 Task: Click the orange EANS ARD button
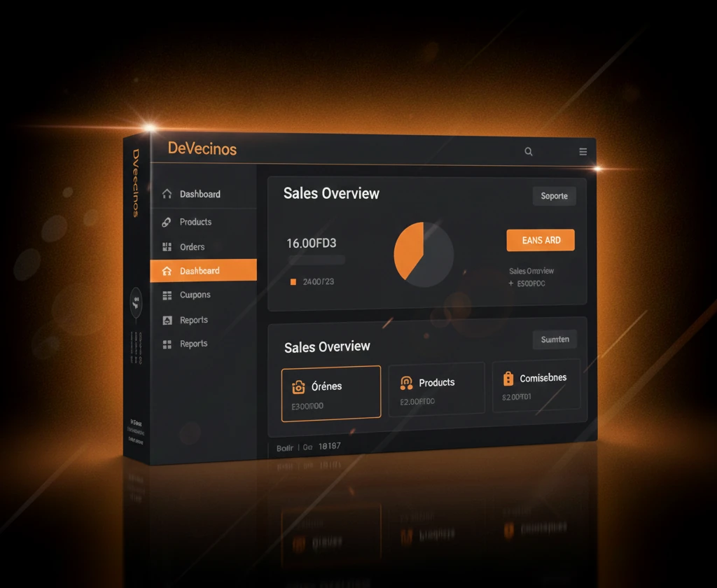point(540,240)
